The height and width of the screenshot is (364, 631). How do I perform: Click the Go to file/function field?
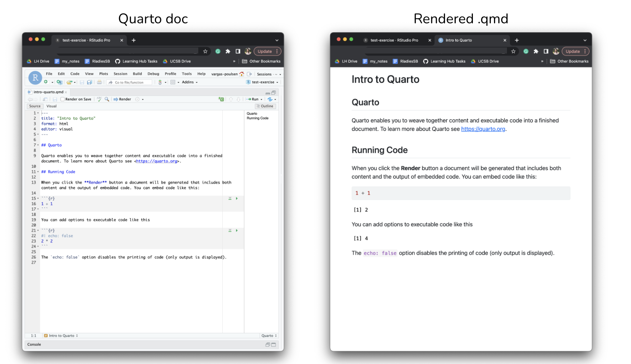(129, 82)
